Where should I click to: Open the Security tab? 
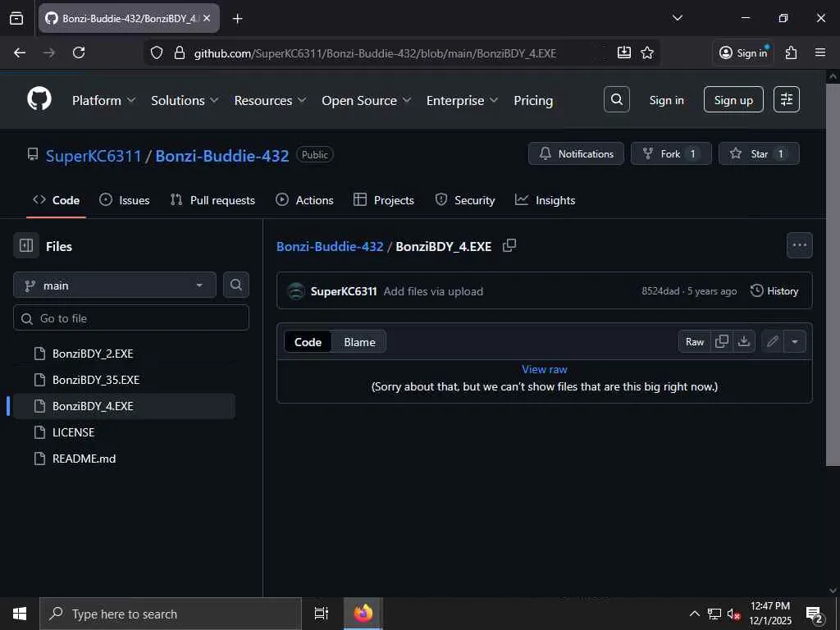click(x=465, y=200)
